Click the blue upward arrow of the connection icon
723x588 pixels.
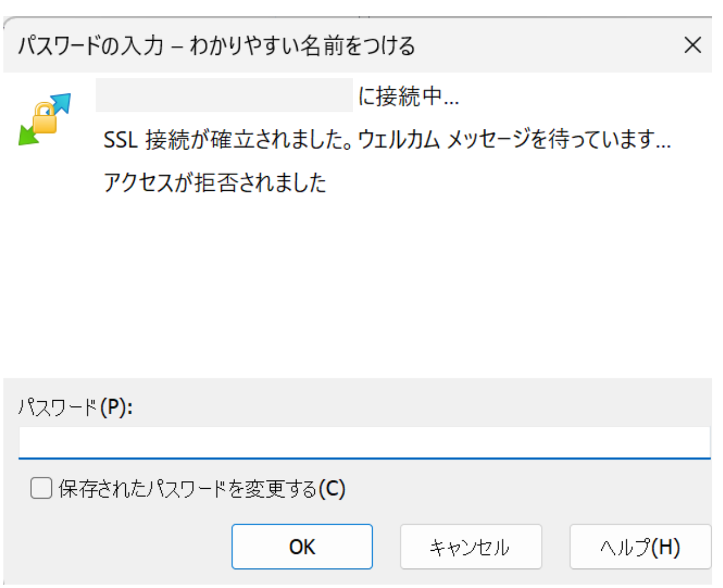[x=60, y=104]
